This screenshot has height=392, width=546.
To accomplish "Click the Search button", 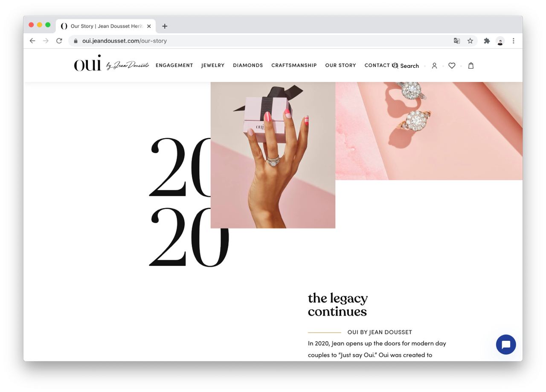I will 406,66.
